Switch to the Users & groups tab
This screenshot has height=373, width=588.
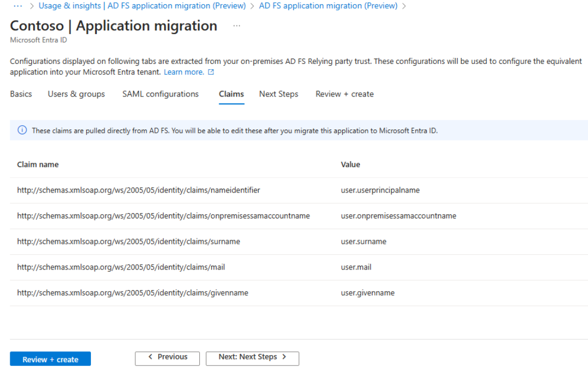click(x=76, y=94)
